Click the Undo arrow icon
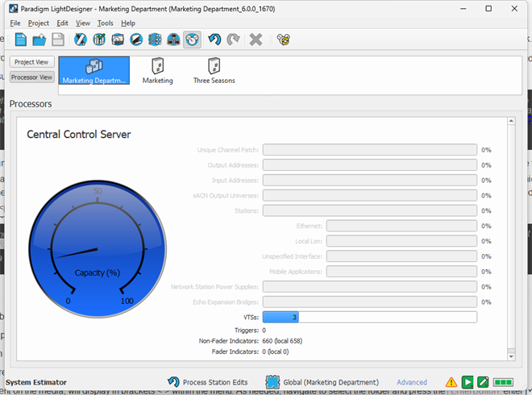Viewport: 532px width, 395px height. (x=214, y=39)
